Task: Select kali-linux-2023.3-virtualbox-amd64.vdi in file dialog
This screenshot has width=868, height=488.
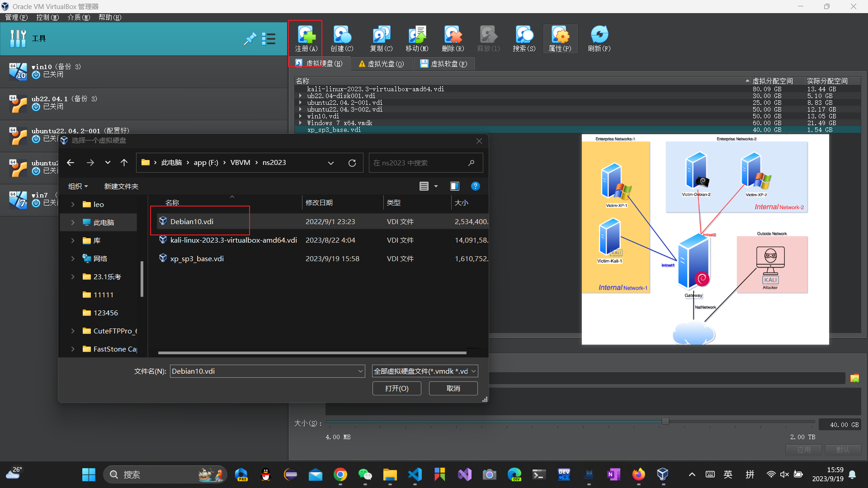Action: [x=233, y=240]
